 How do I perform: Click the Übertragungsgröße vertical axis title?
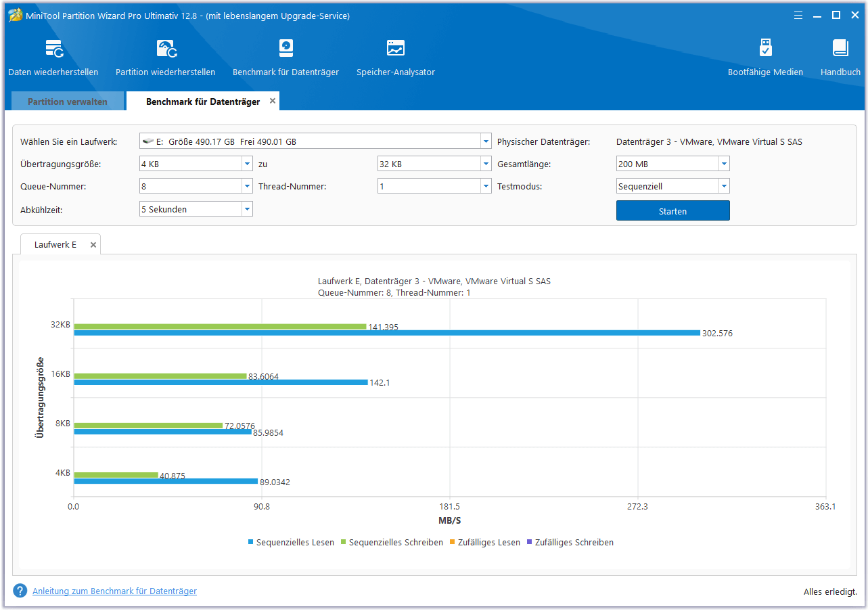pos(41,397)
